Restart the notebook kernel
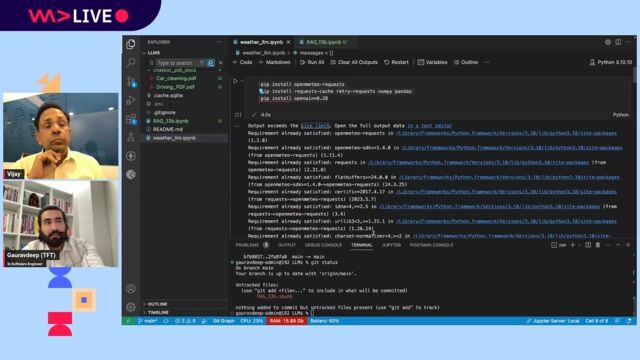640x360 pixels. 396,62
